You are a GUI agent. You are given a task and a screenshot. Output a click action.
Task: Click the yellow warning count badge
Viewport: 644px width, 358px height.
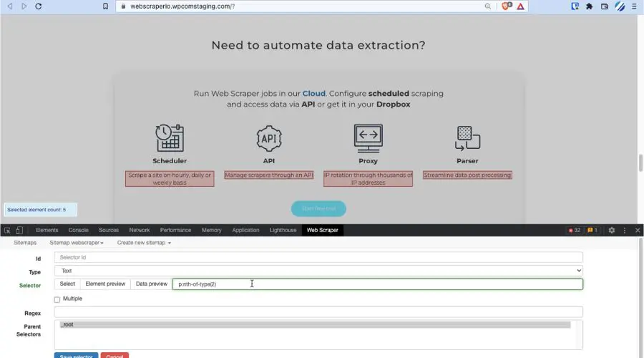(592, 230)
